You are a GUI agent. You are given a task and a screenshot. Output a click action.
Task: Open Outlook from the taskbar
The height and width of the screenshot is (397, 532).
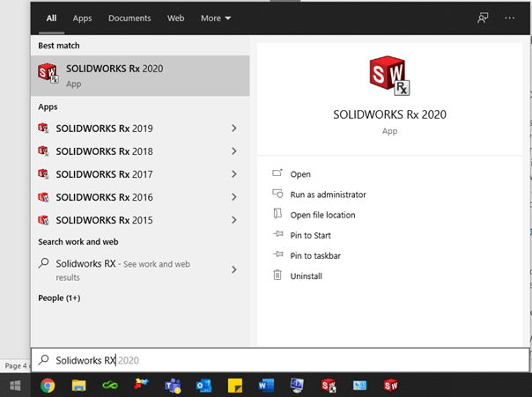coord(204,386)
